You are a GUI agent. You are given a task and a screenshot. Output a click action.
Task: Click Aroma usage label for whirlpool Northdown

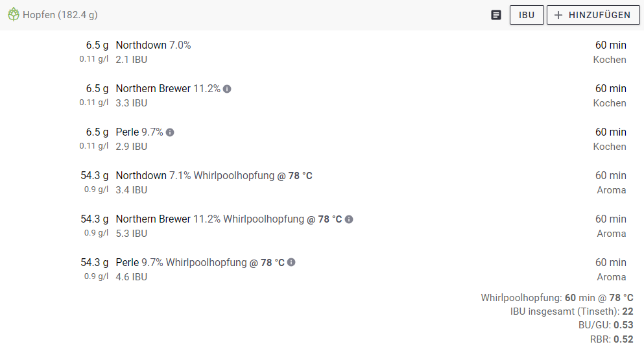[x=611, y=190]
